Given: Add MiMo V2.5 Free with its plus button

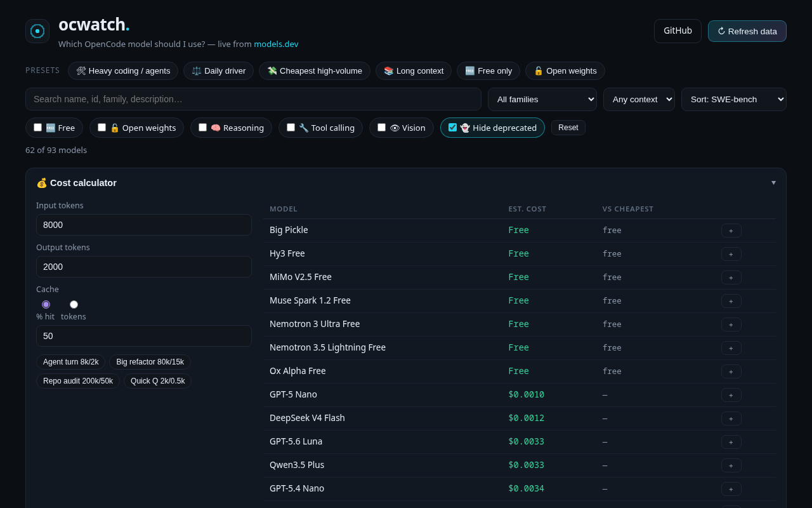Looking at the screenshot, I should click(731, 277).
